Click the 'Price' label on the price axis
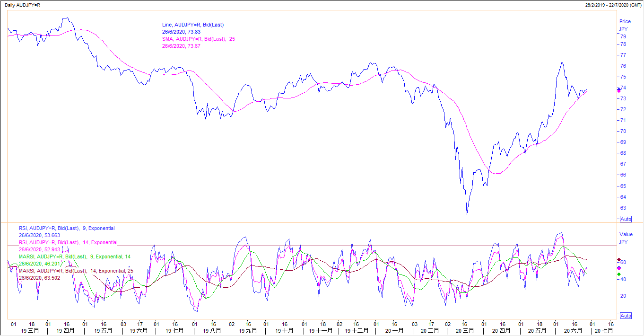This screenshot has width=644, height=336. point(625,21)
